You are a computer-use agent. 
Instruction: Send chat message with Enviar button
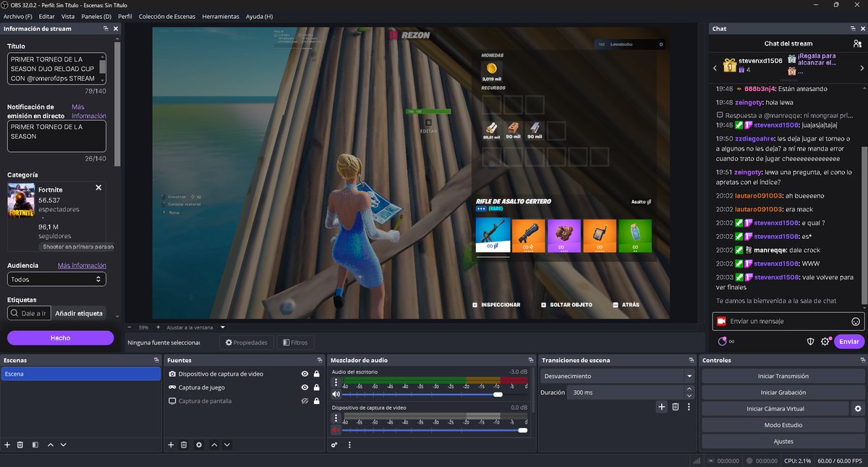(849, 342)
